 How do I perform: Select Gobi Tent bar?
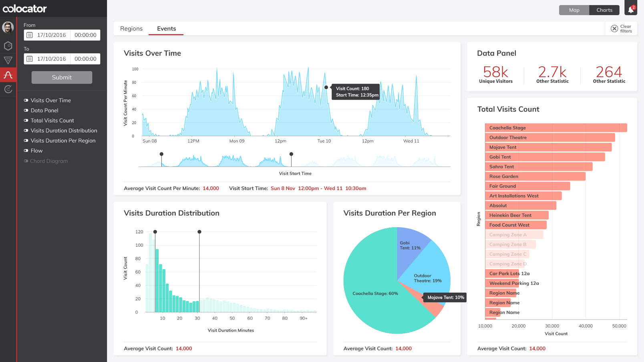point(545,157)
